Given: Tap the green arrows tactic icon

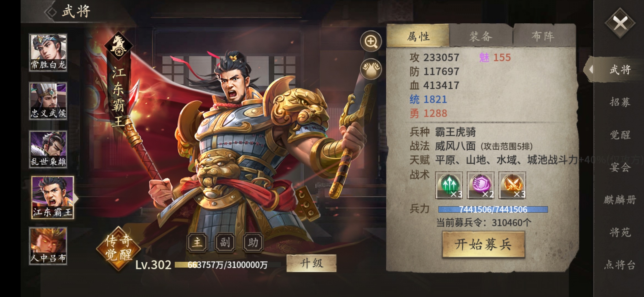Looking at the screenshot, I should pyautogui.click(x=449, y=185).
